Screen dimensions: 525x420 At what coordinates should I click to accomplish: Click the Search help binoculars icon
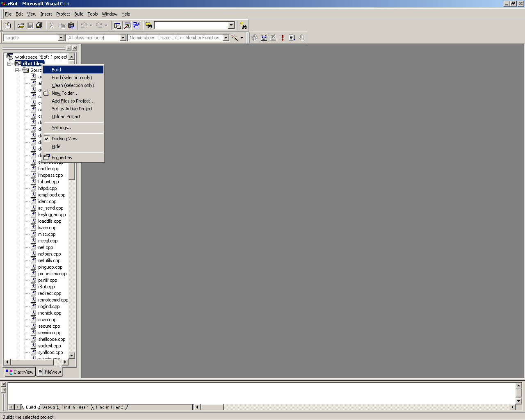click(x=243, y=25)
